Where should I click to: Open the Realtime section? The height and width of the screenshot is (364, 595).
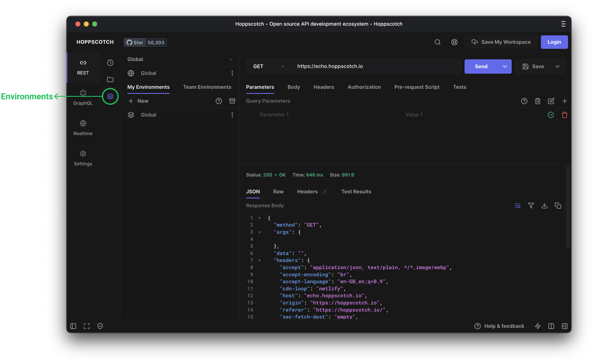click(83, 128)
